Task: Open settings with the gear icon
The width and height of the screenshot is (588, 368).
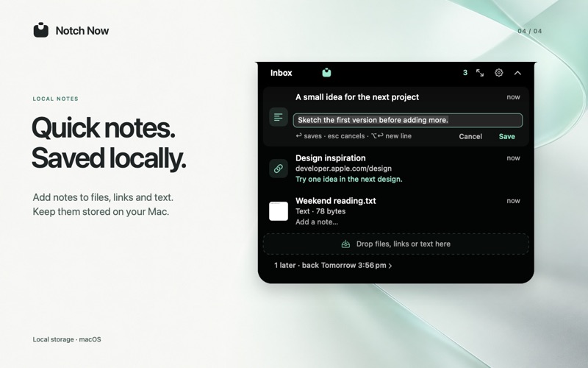Action: [498, 73]
